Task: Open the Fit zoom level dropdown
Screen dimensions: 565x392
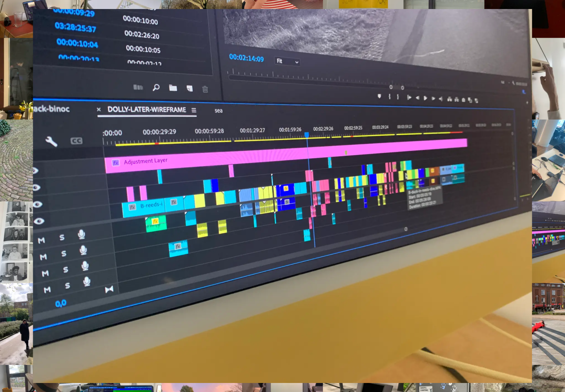Action: 288,61
